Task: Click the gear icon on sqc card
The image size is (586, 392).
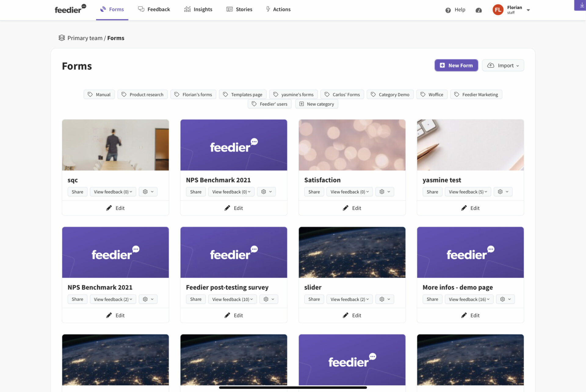Action: [145, 192]
